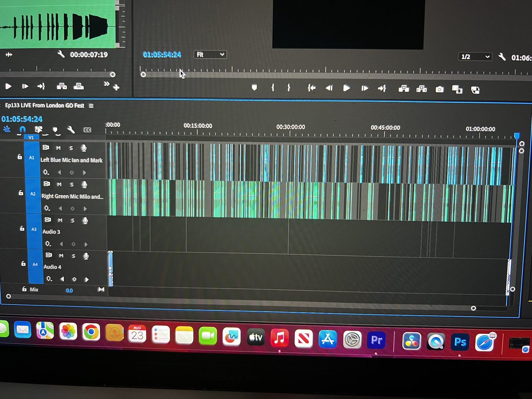Open the 1/2 playback resolution dropdown
532x399 pixels.
[475, 57]
